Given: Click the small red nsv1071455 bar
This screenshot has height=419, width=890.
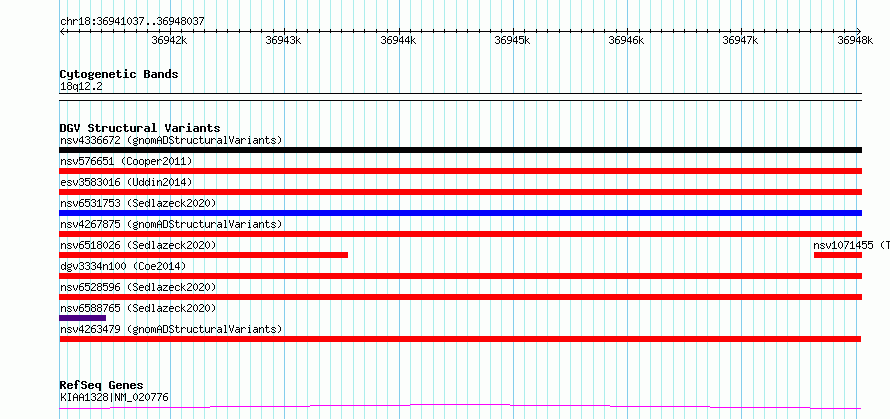Looking at the screenshot, I should (838, 255).
